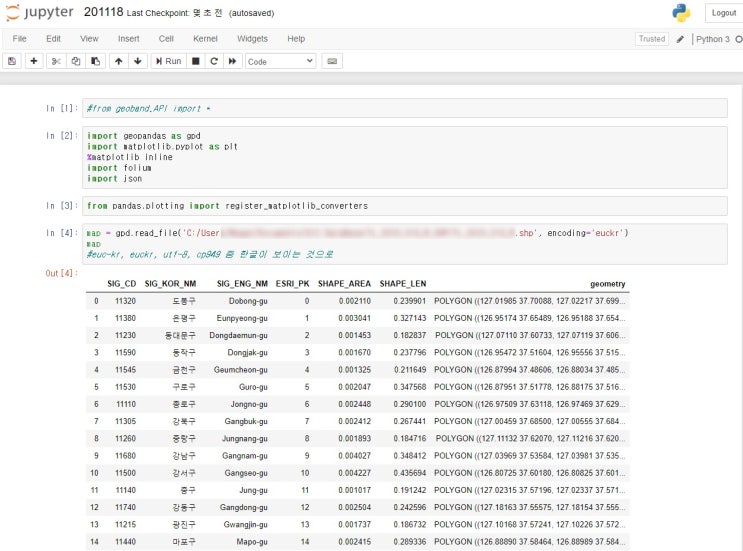Open the Help menu

[x=296, y=39]
